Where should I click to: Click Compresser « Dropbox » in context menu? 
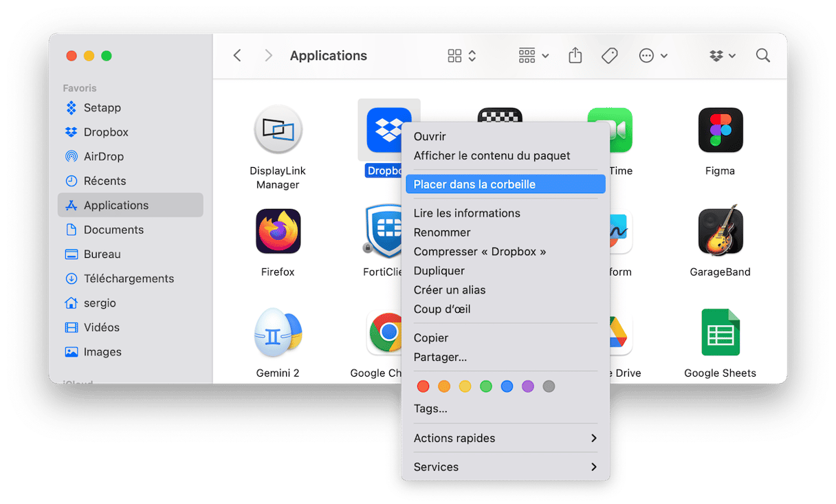pyautogui.click(x=479, y=252)
